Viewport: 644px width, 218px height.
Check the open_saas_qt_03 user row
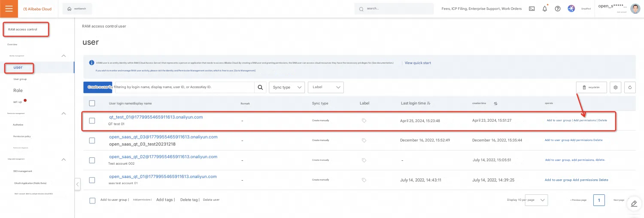(x=92, y=141)
